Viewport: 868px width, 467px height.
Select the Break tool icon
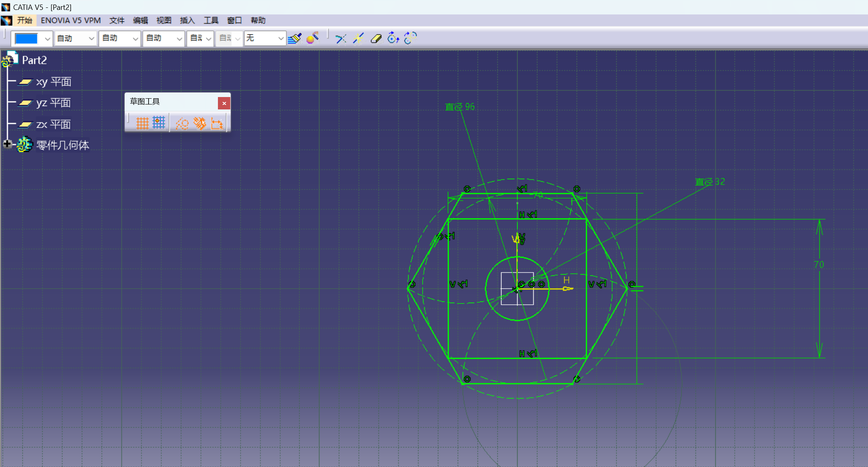(358, 38)
